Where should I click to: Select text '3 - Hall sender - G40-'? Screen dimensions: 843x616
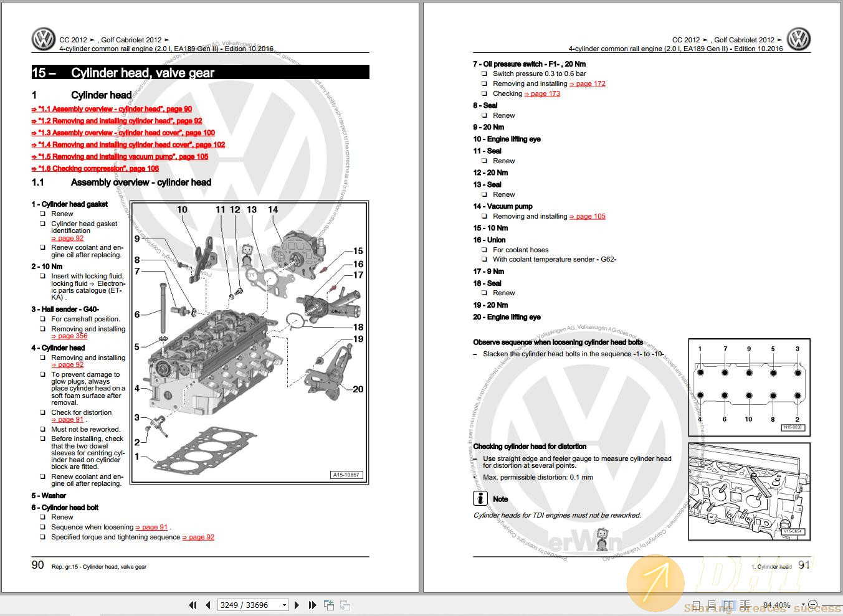point(65,309)
